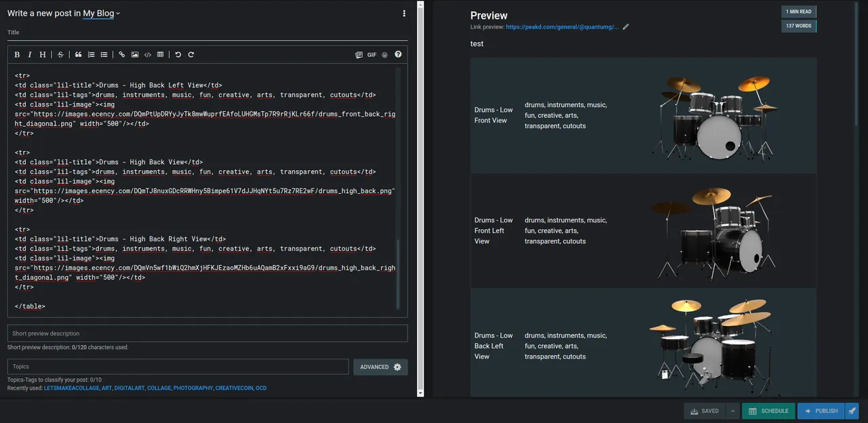The image size is (868, 423).
Task: Click the Preview heading
Action: pos(489,16)
